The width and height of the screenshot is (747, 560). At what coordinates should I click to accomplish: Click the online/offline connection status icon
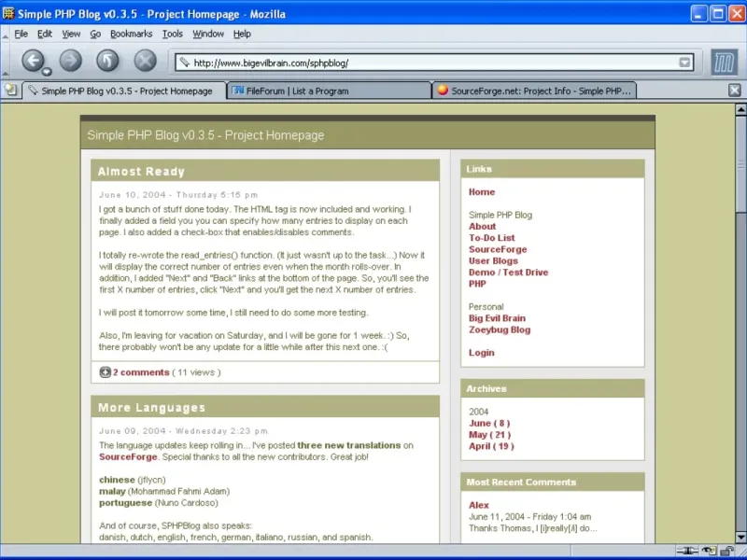(687, 551)
